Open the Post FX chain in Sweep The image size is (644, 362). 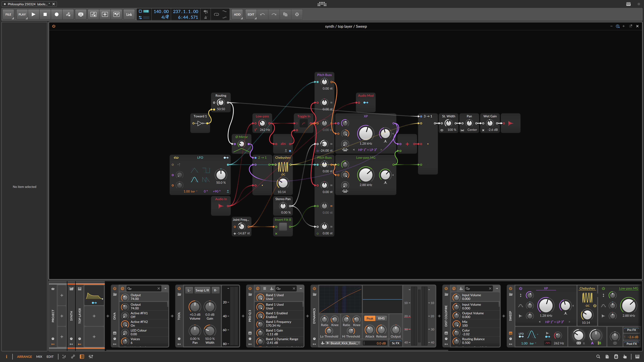[x=631, y=344]
